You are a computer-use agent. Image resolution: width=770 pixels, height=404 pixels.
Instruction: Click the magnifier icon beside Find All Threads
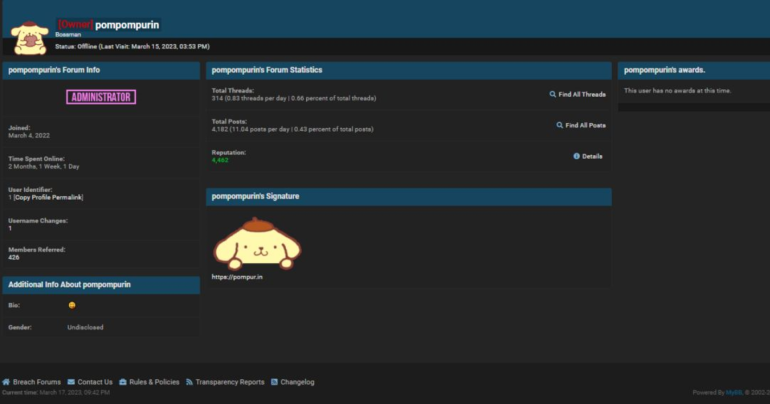coord(553,94)
